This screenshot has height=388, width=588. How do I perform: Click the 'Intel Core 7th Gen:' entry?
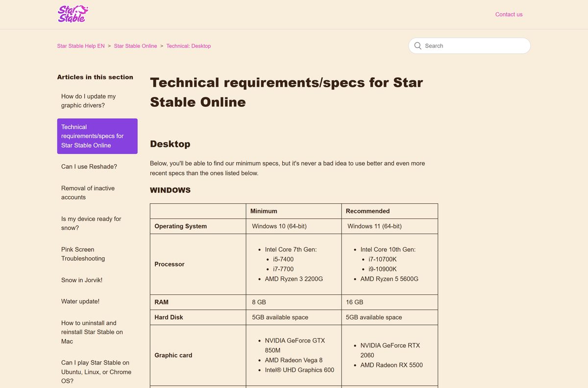pos(291,249)
